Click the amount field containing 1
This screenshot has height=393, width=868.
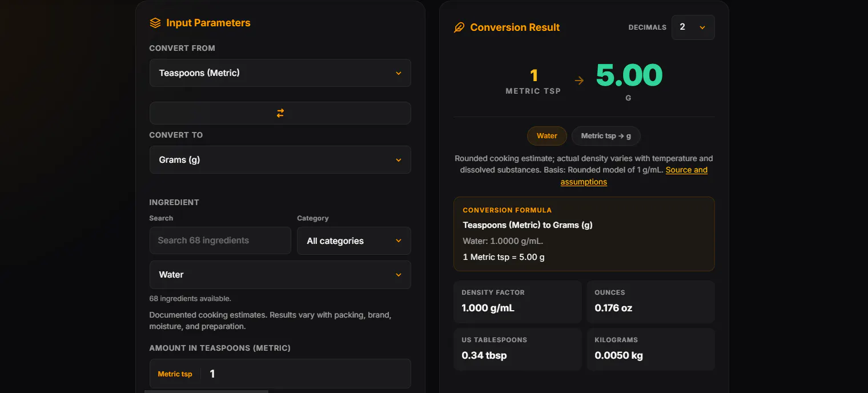280,374
